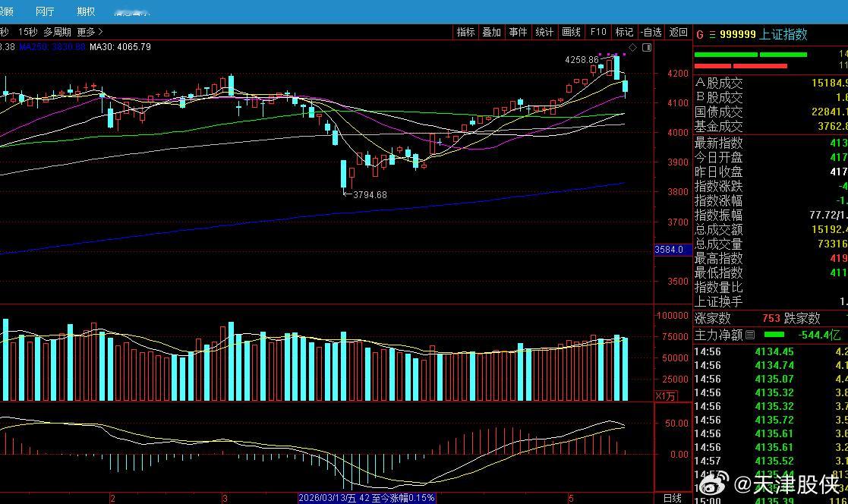848x504 pixels.
Task: Click the blue 3584.0 price axis marker
Action: 672,250
